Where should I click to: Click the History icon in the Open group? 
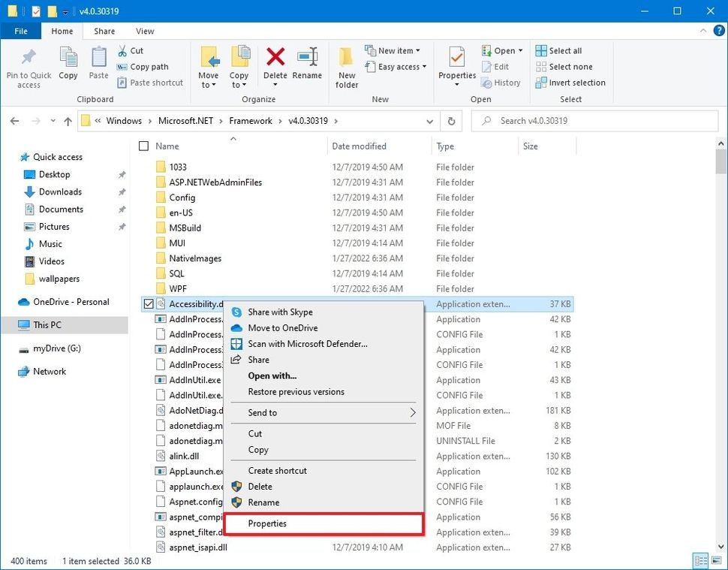[501, 83]
